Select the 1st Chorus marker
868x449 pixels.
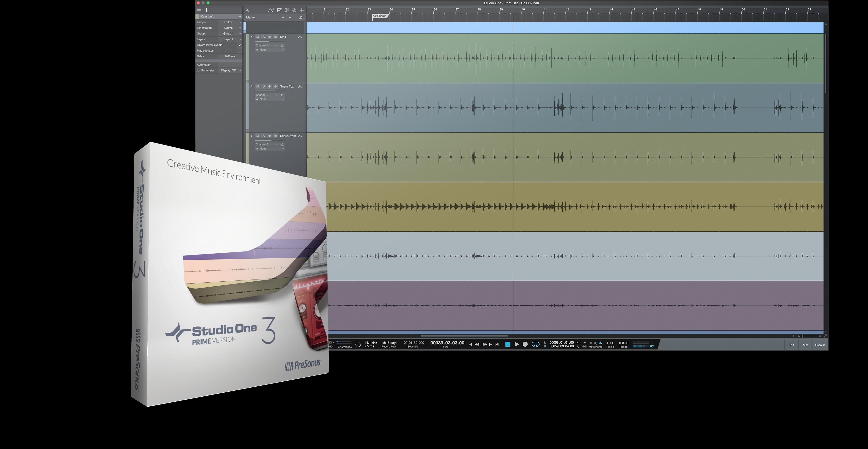380,16
